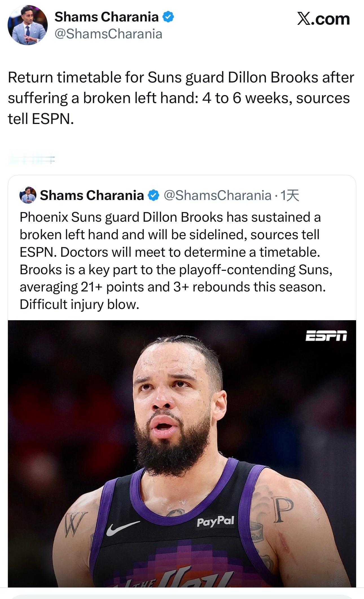Select the 'Return timetable for Suns guard' tweet text
The width and height of the screenshot is (364, 599).
[181, 98]
